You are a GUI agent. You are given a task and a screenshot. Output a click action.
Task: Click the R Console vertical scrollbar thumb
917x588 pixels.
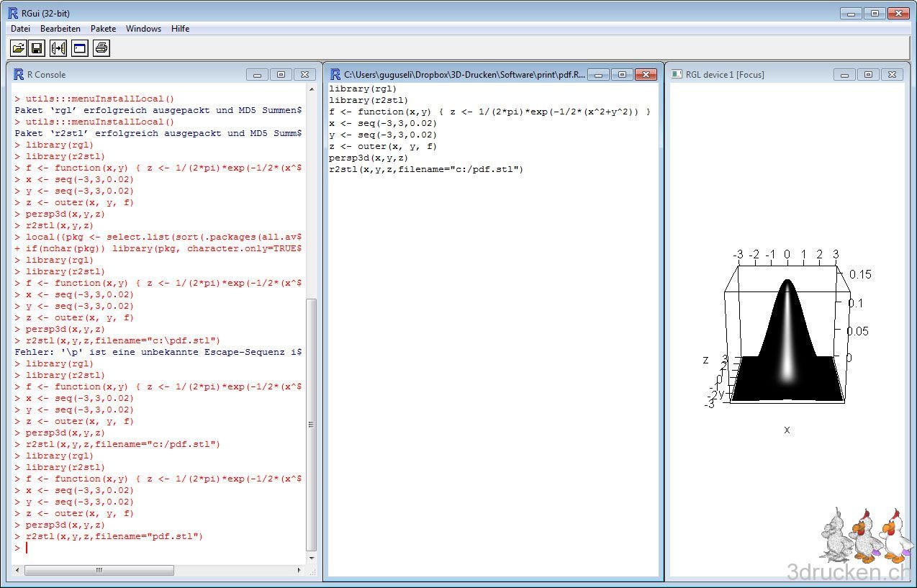pyautogui.click(x=312, y=425)
